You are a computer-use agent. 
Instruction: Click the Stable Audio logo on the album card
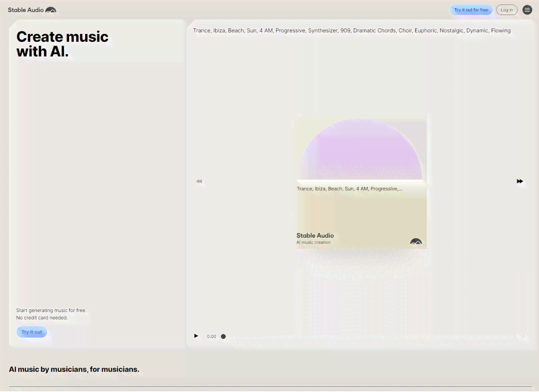[416, 241]
